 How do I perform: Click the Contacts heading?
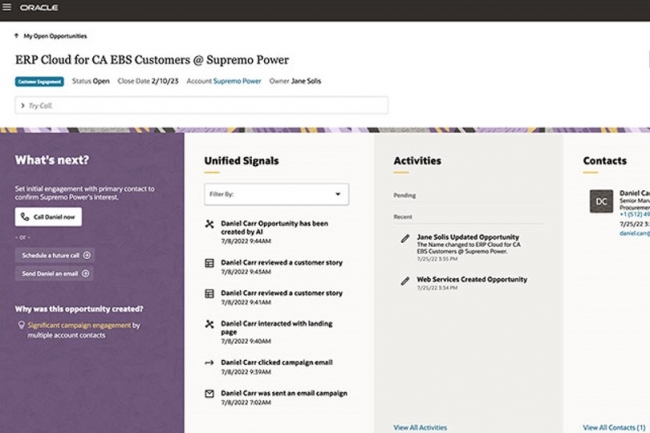(605, 161)
